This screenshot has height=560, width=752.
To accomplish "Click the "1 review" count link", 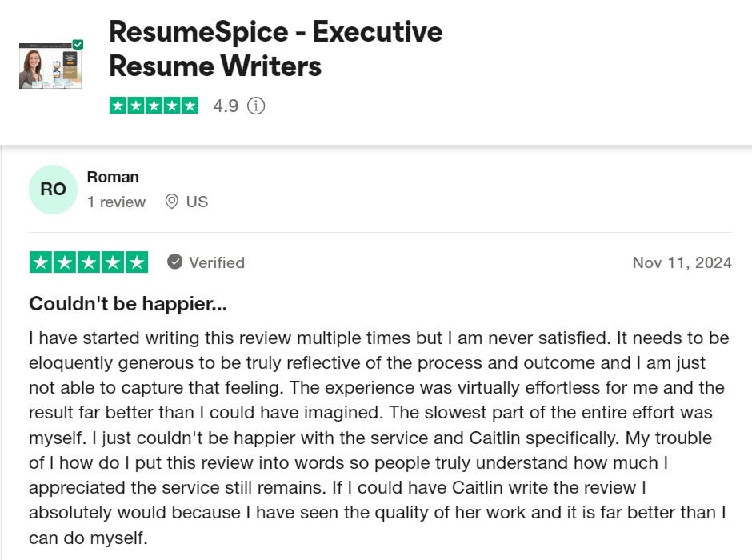I will pyautogui.click(x=116, y=202).
